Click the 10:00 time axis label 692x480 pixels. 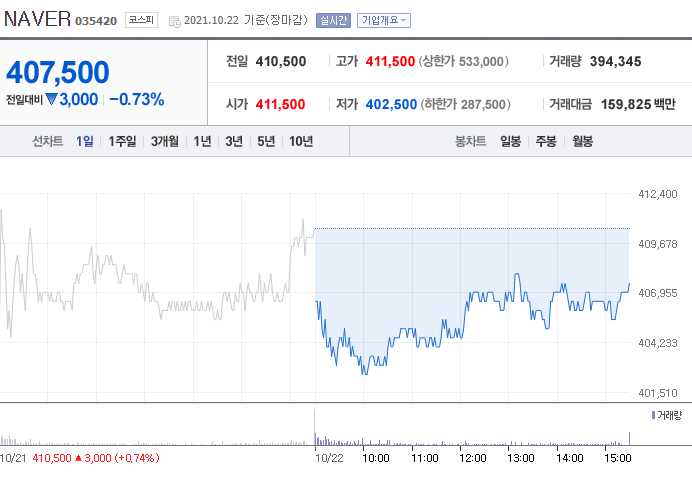coord(376,458)
